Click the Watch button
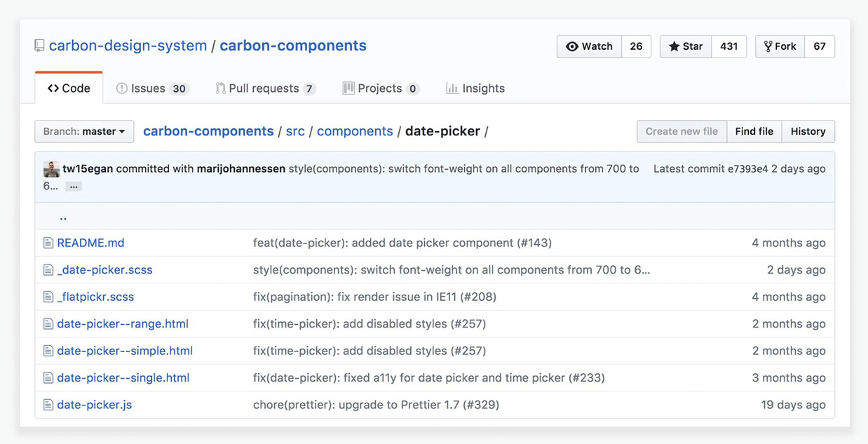868x444 pixels. 590,46
